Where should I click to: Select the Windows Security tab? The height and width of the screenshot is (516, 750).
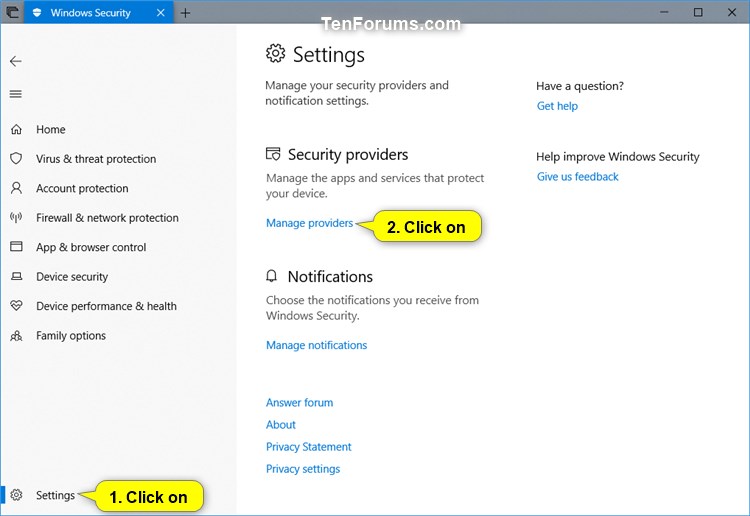99,12
